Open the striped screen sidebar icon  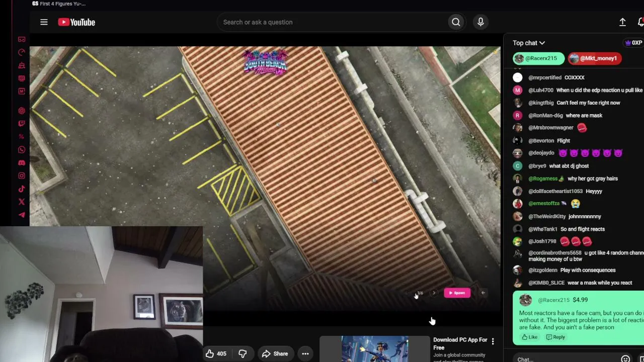point(22,78)
